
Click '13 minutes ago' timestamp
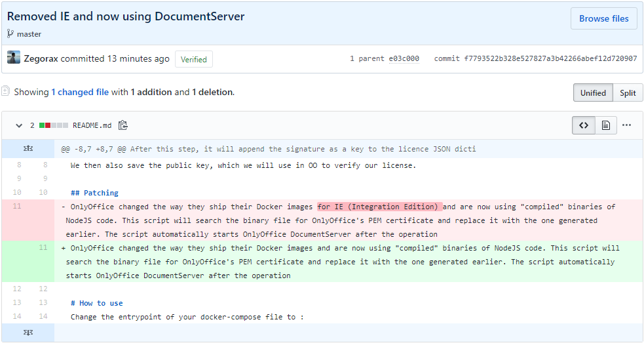[138, 58]
